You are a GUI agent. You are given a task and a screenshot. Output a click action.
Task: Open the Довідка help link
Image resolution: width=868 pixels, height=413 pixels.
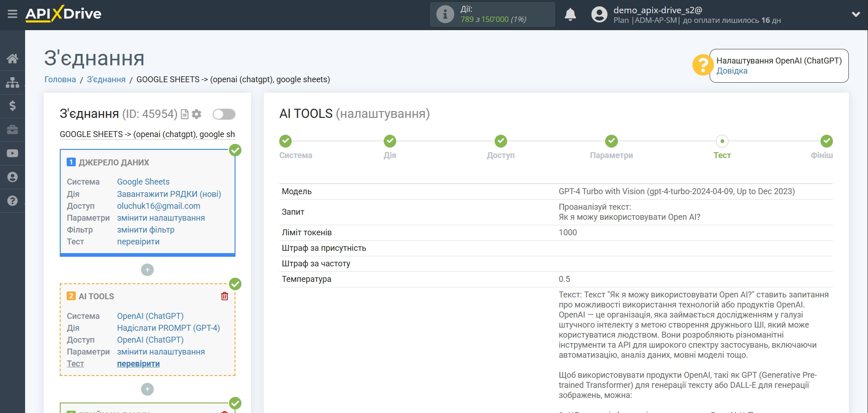click(x=732, y=71)
